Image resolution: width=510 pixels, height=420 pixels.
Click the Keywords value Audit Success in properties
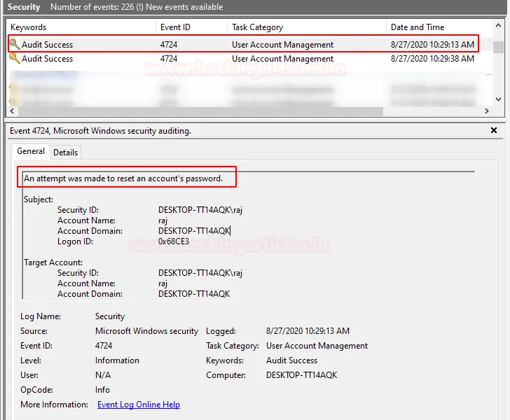point(291,360)
